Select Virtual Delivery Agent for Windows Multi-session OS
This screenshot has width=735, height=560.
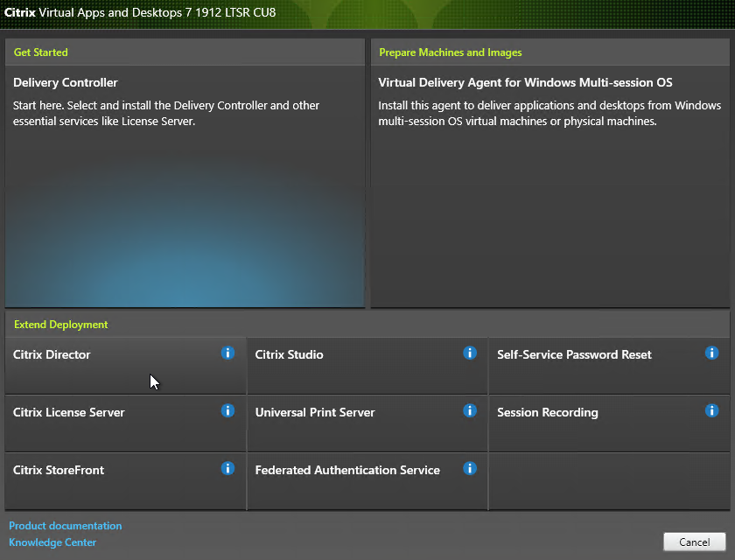(550, 186)
